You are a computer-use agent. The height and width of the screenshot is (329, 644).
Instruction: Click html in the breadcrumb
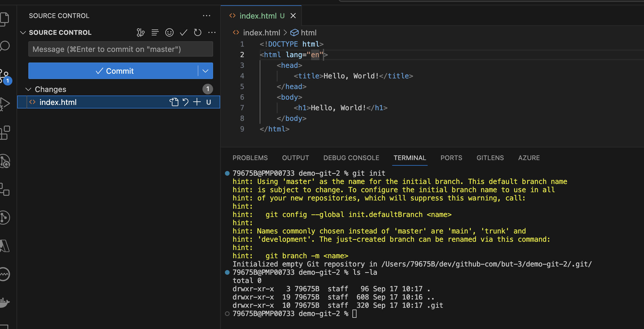click(309, 32)
